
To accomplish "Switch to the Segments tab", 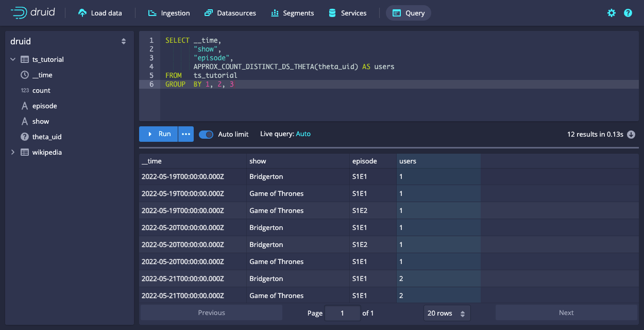I will click(x=292, y=13).
